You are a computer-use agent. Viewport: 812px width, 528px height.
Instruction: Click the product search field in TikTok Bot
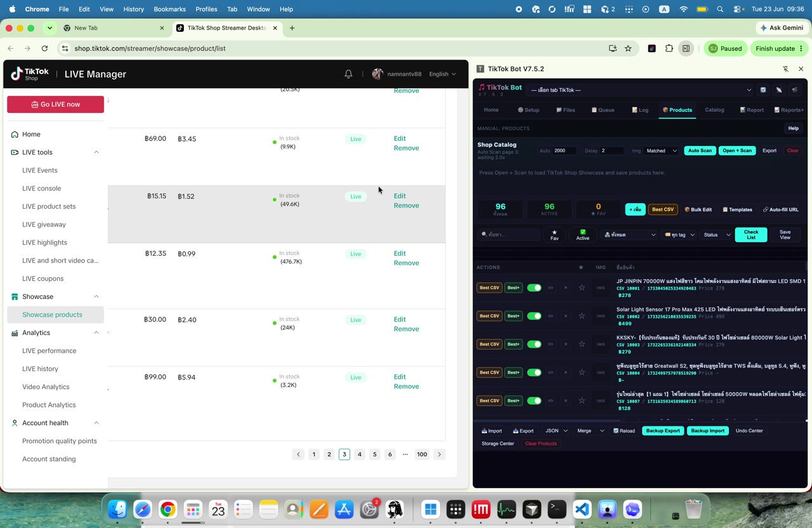(509, 235)
